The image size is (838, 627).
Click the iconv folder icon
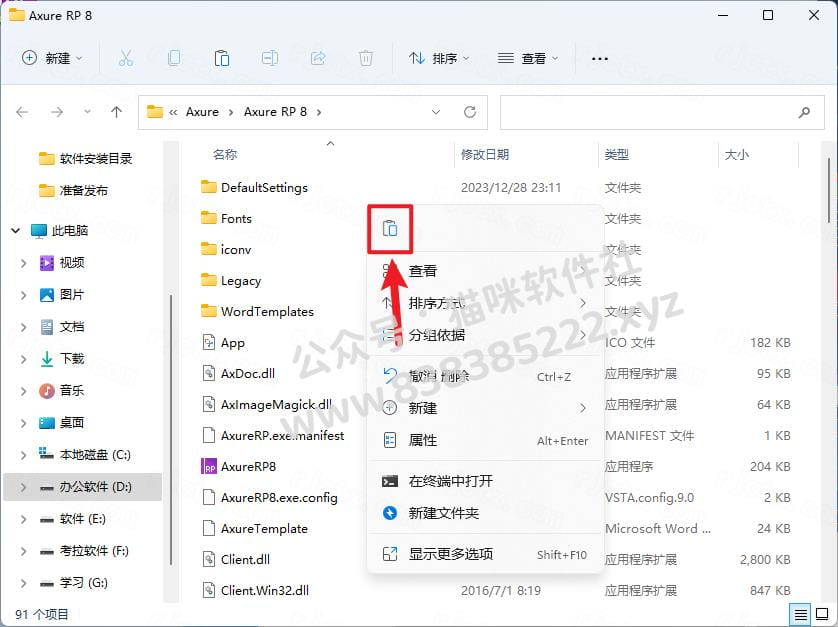pos(209,249)
